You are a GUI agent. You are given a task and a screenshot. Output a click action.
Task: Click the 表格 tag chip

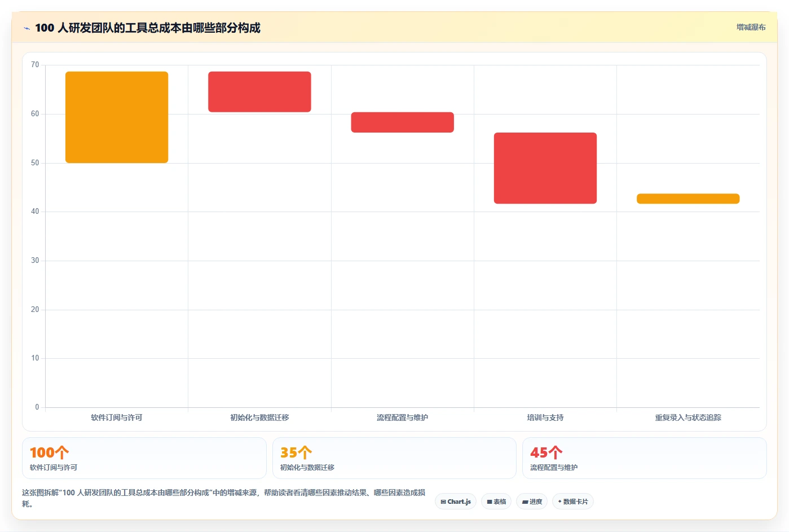coord(496,502)
